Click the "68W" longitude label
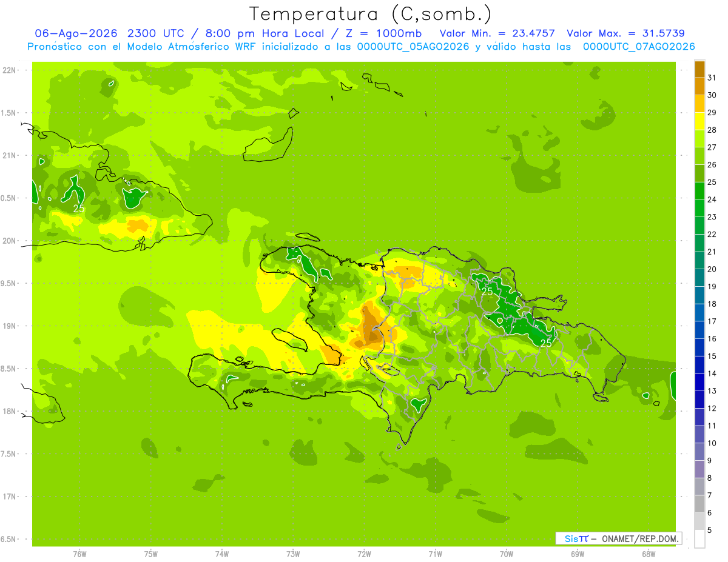Image resolution: width=728 pixels, height=562 pixels. click(x=649, y=554)
